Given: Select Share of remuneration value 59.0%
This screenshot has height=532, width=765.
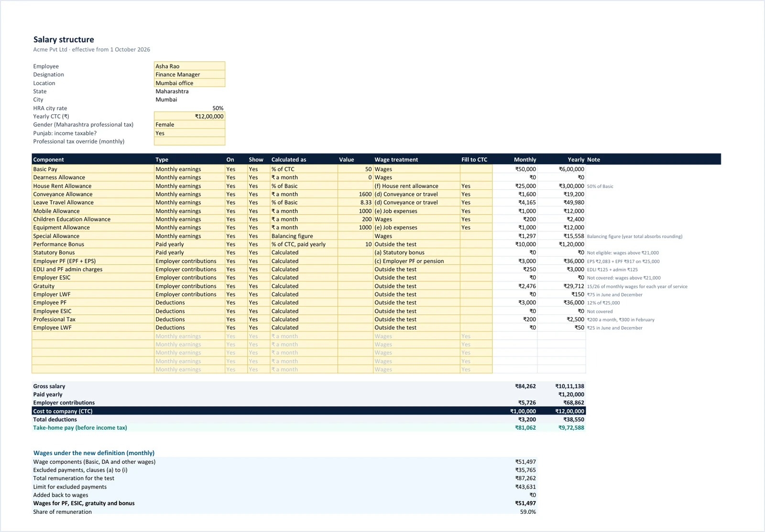Looking at the screenshot, I should [x=528, y=512].
